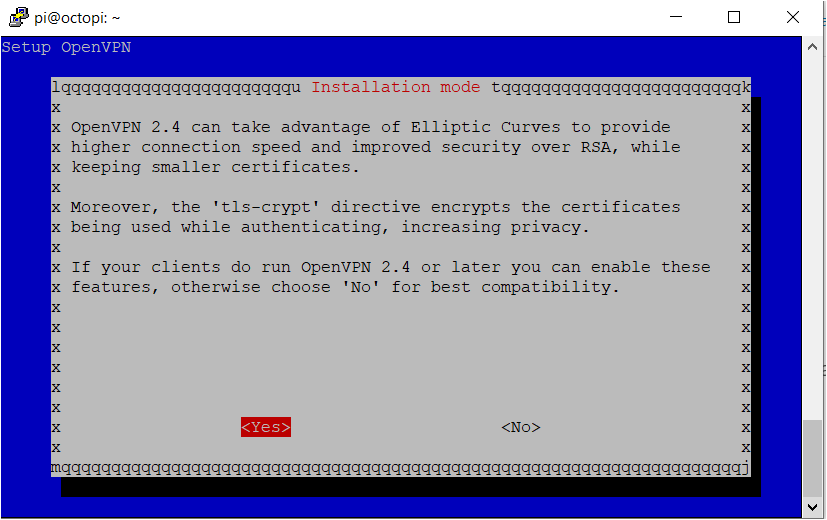827x520 pixels.
Task: Choose the No button for compatibility
Action: pos(521,427)
